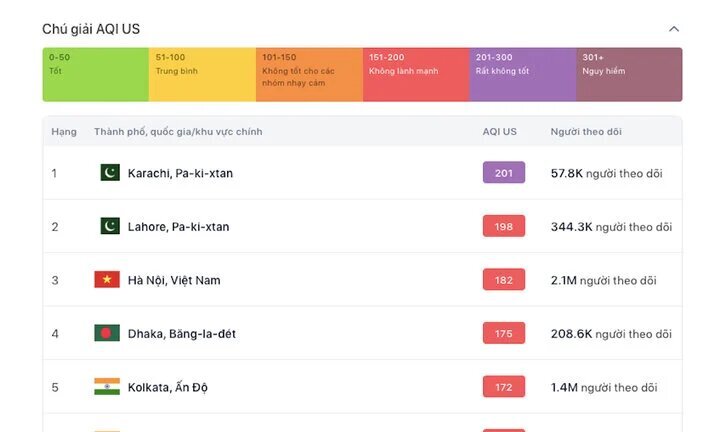
Task: Click the Vietnam flag beside Hà Nội
Action: point(107,280)
